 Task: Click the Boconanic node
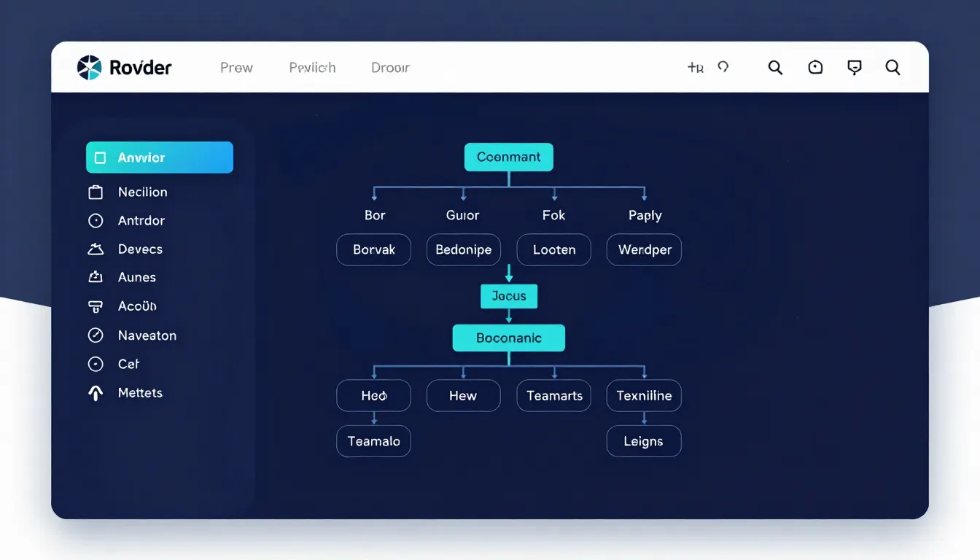tap(509, 338)
